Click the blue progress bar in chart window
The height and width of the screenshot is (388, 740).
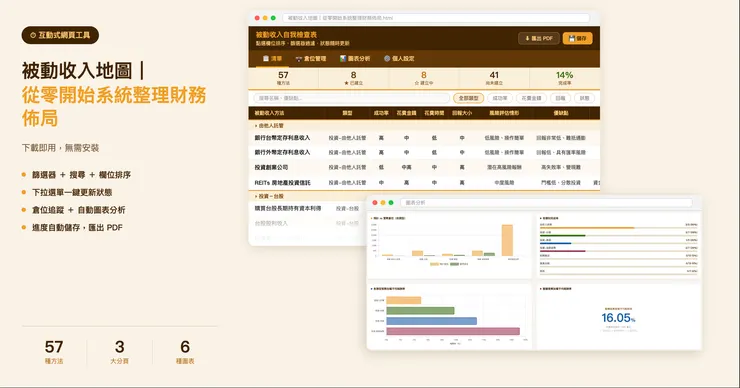click(555, 243)
